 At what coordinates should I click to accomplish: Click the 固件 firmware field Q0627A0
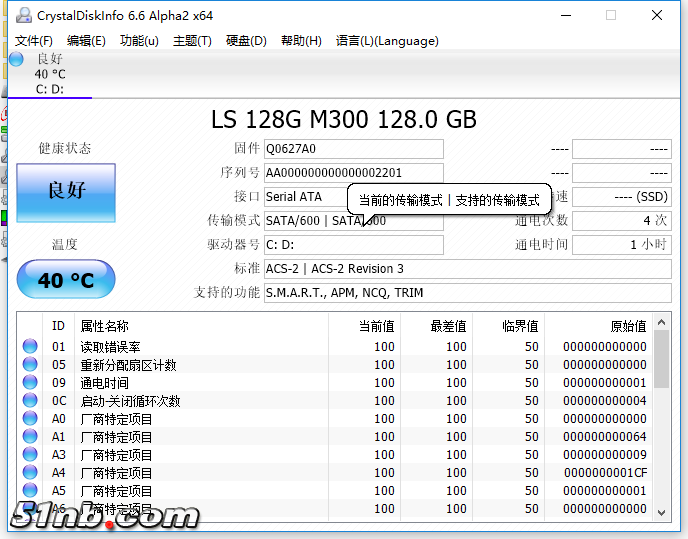(353, 149)
